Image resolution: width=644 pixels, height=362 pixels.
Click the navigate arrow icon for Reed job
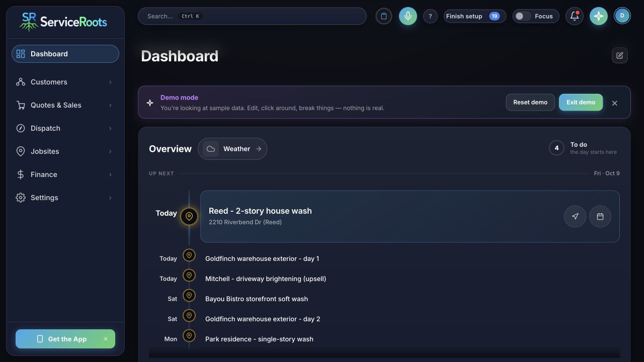click(x=575, y=217)
